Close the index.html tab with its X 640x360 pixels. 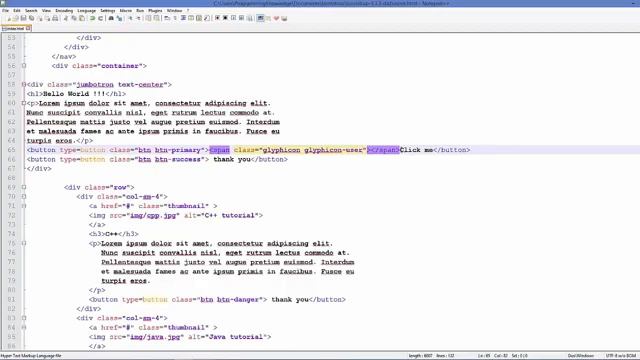[28, 28]
